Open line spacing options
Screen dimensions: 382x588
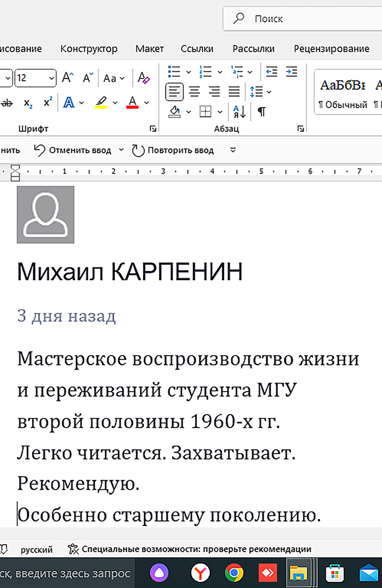point(260,92)
